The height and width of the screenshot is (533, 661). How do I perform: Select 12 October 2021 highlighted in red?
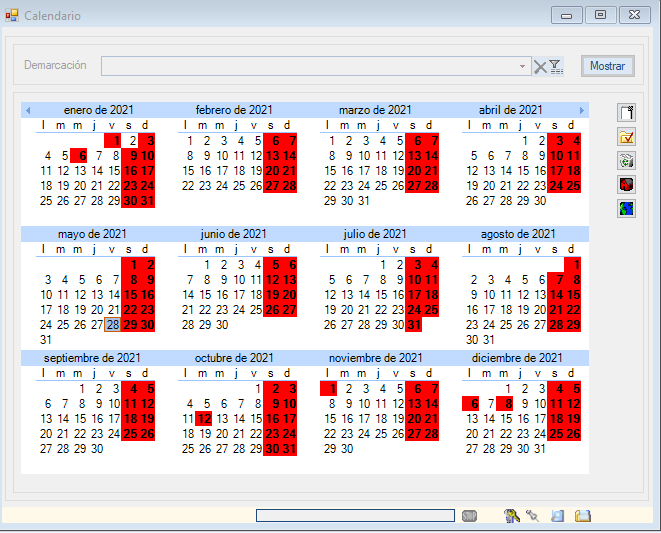click(204, 419)
